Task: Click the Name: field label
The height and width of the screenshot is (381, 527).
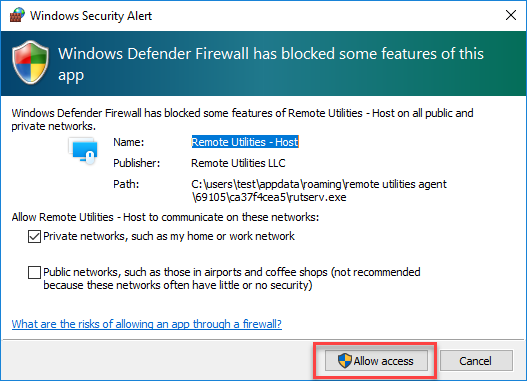Action: 129,142
